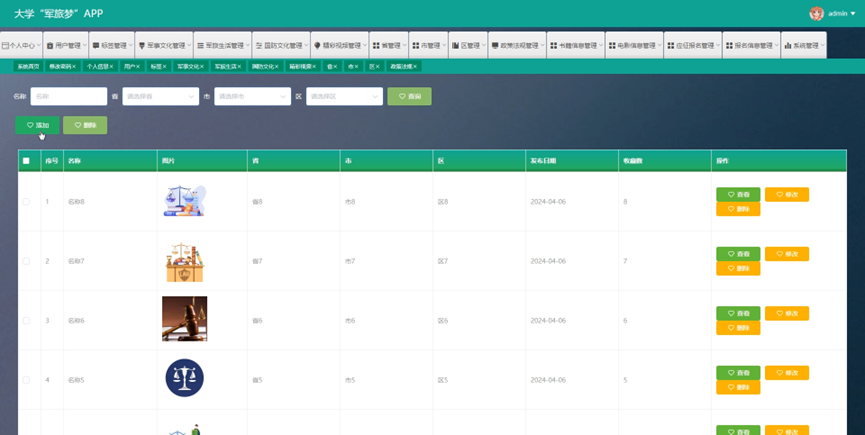Switch to the 市 tab
The image size is (865, 435).
coord(353,66)
